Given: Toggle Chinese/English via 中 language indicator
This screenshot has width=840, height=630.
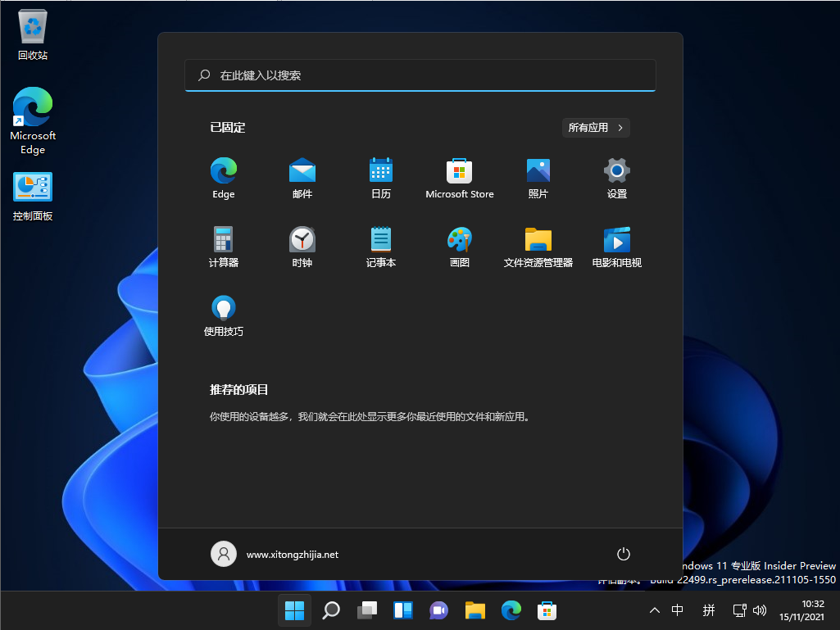Looking at the screenshot, I should pyautogui.click(x=677, y=610).
